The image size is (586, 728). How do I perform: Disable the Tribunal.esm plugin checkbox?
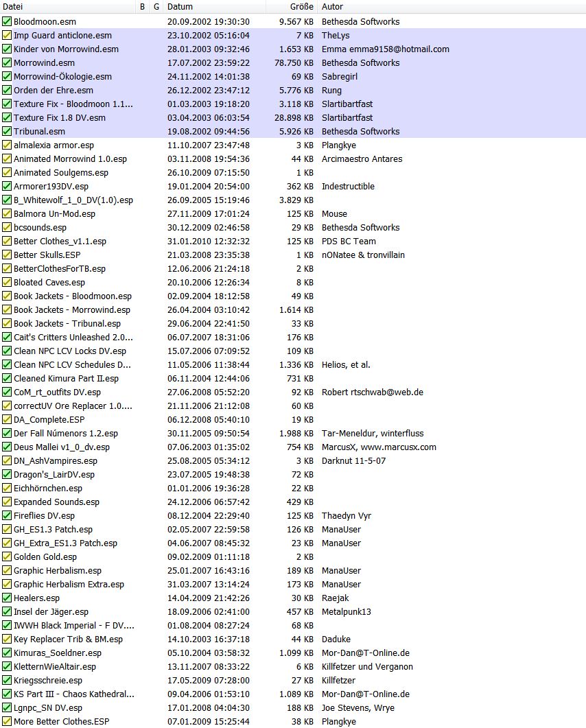(x=7, y=131)
